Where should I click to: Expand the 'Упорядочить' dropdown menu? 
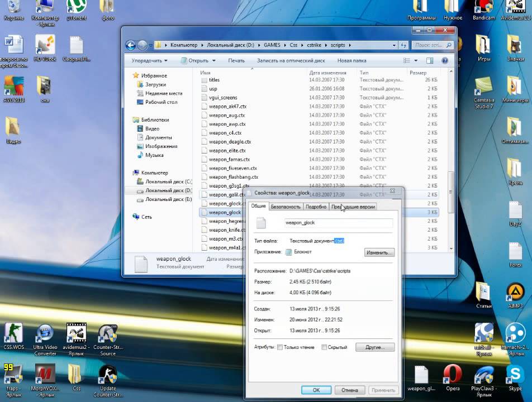click(149, 61)
